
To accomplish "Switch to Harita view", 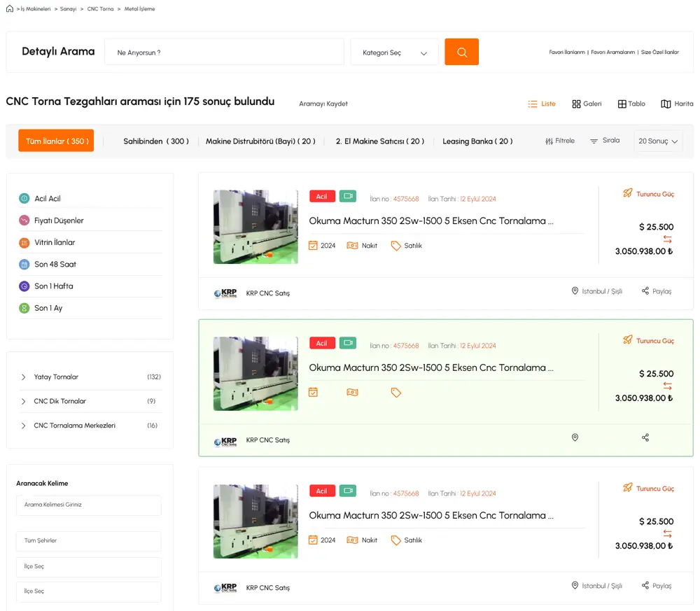I will coord(677,104).
